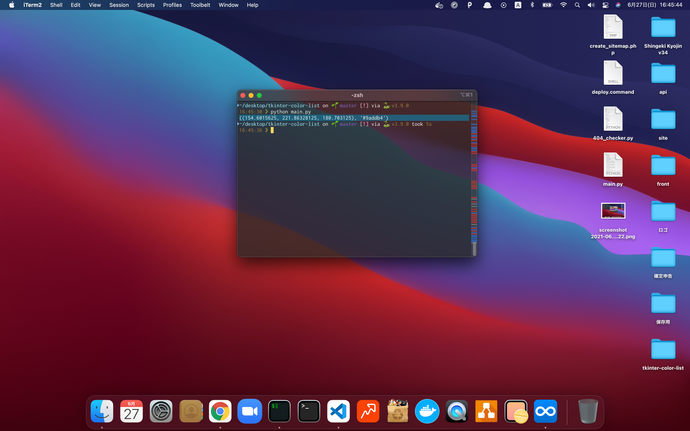Open the iTerm2 application menu
Viewport: 690px width, 431px height.
[x=33, y=5]
